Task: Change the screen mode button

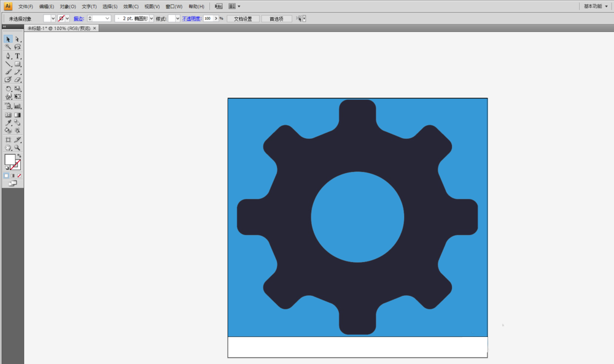Action: click(13, 183)
